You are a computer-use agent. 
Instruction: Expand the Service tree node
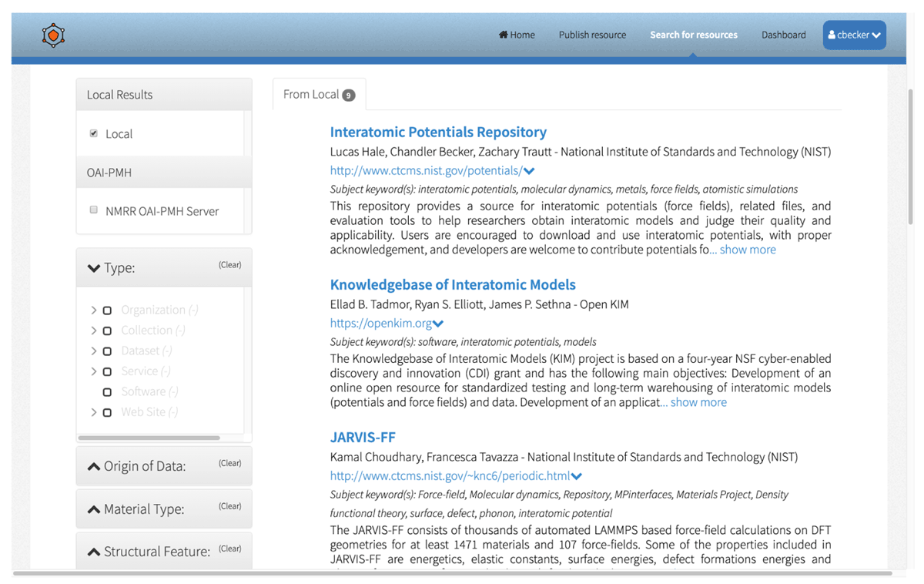(94, 371)
